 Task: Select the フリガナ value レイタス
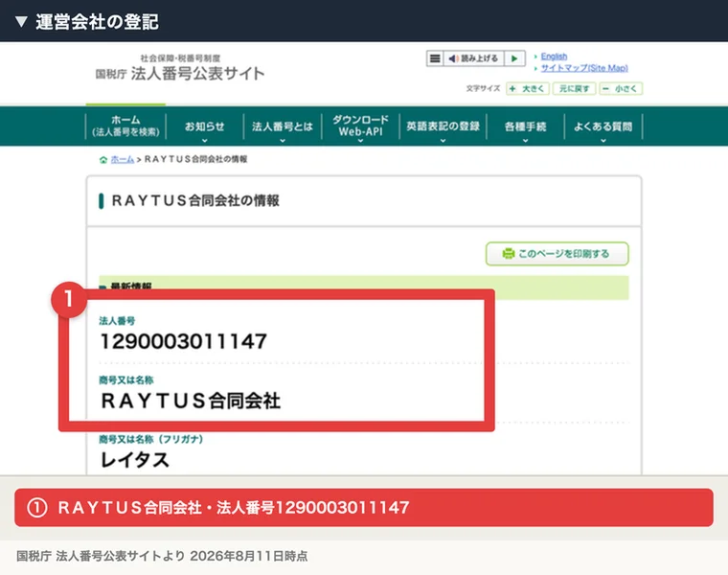coord(135,460)
